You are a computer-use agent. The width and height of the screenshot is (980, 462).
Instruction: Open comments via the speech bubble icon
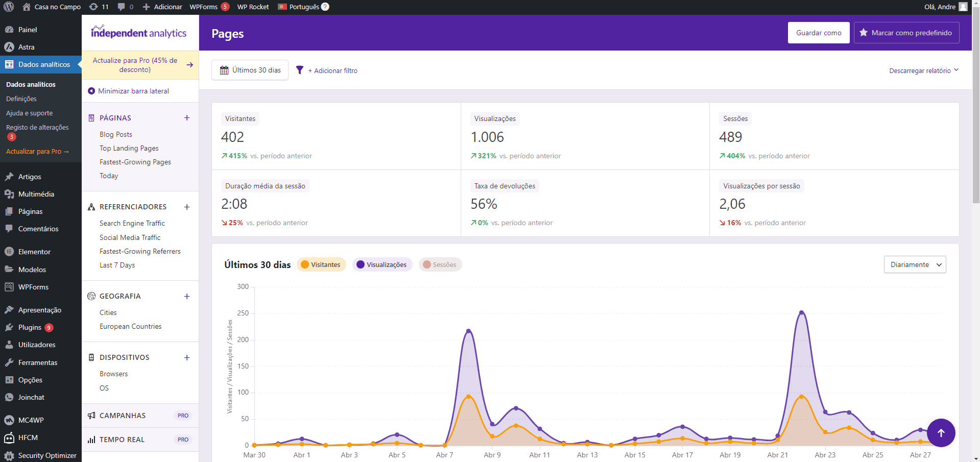121,7
